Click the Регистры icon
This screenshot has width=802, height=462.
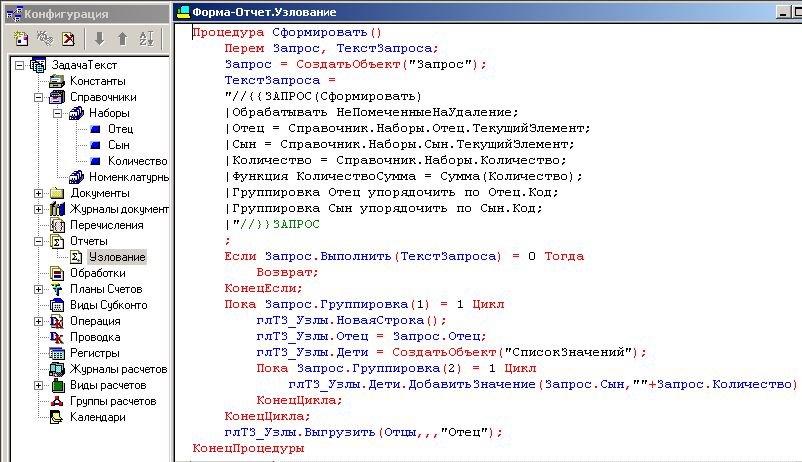(x=57, y=353)
